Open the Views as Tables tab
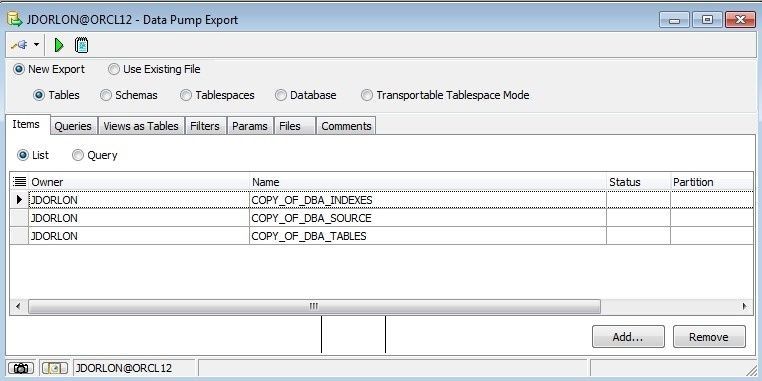Viewport: 762px width, 381px height. 141,126
